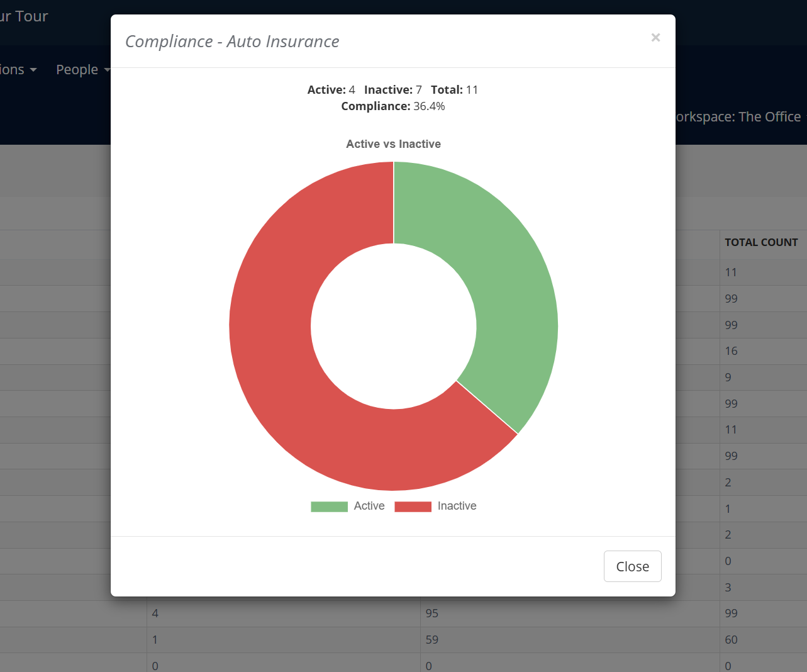Click the table cell showing 95
This screenshot has width=807, height=672.
click(x=431, y=613)
